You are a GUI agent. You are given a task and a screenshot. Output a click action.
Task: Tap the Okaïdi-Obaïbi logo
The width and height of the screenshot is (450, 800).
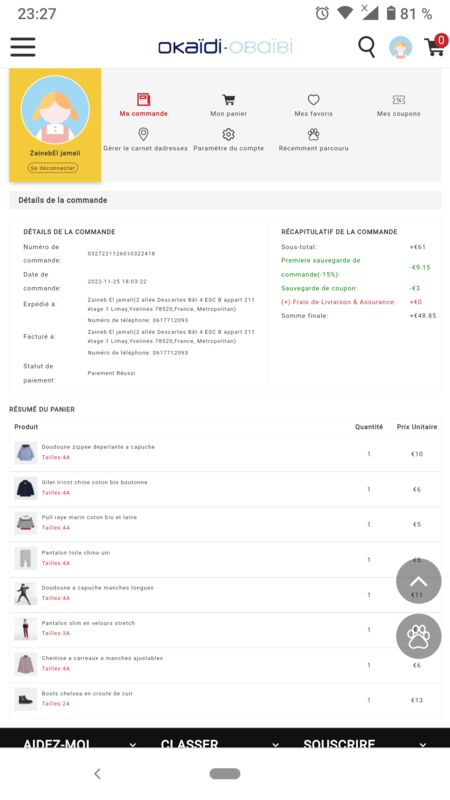225,47
